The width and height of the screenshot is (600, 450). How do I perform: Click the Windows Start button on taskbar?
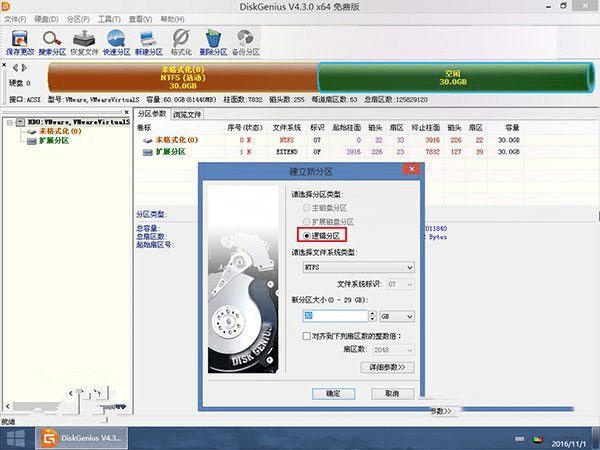[x=16, y=438]
